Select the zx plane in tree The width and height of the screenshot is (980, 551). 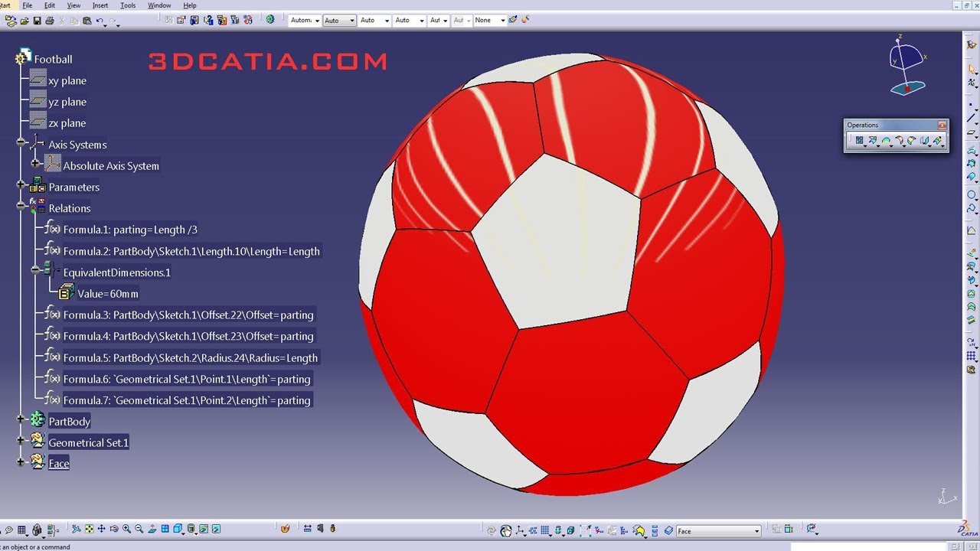(x=67, y=123)
